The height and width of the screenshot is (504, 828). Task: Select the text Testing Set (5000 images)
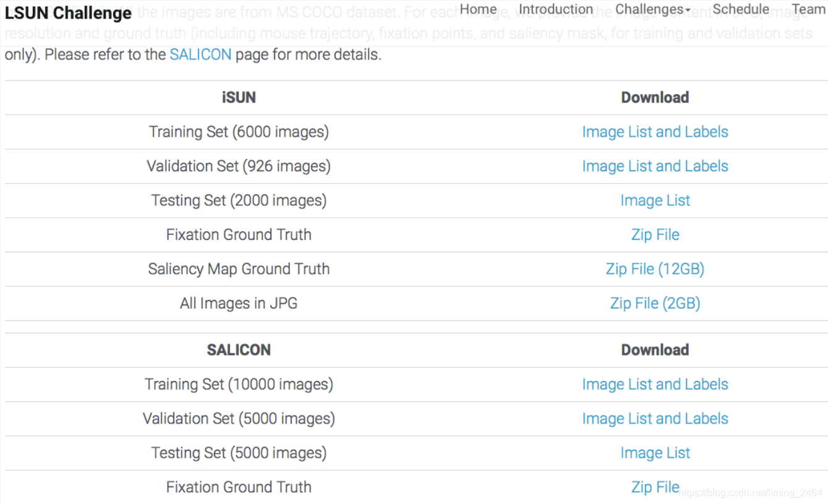click(239, 453)
